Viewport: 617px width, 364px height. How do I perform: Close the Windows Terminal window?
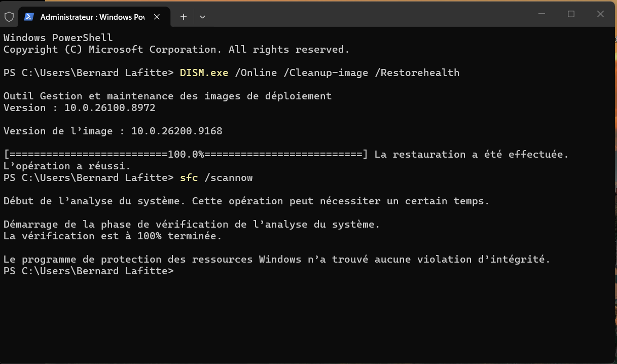[x=600, y=15]
